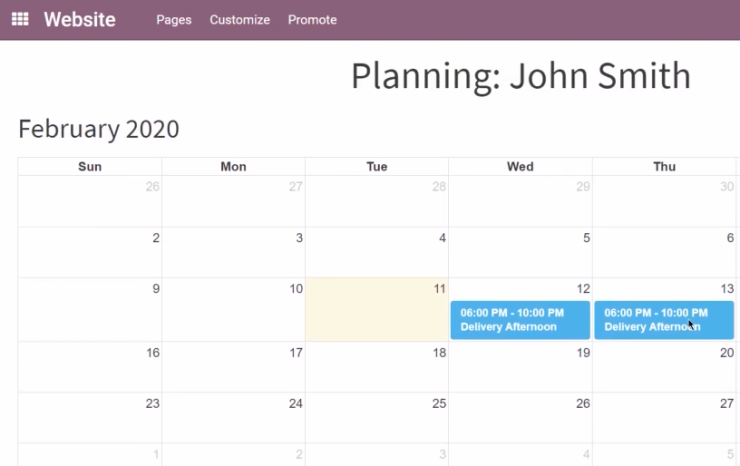Click the Thu column header
Image resolution: width=740 pixels, height=466 pixels.
[665, 167]
